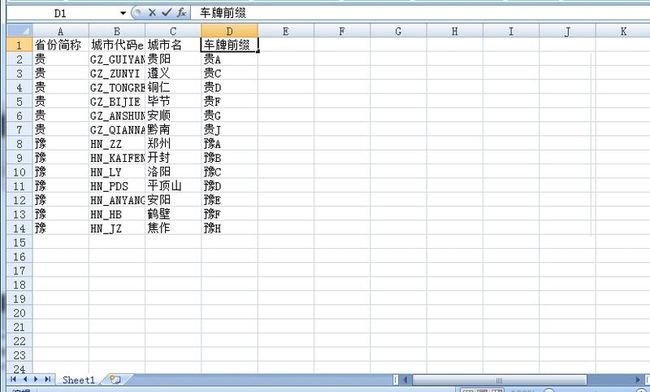Select the cell containing HN_ZZ
Screen dimensions: 650x392
pyautogui.click(x=117, y=144)
